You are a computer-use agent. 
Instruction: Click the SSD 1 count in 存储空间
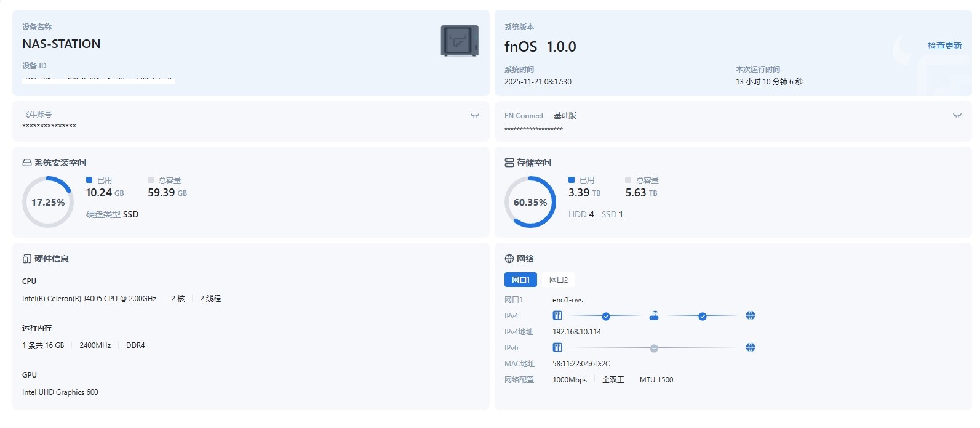coord(612,214)
